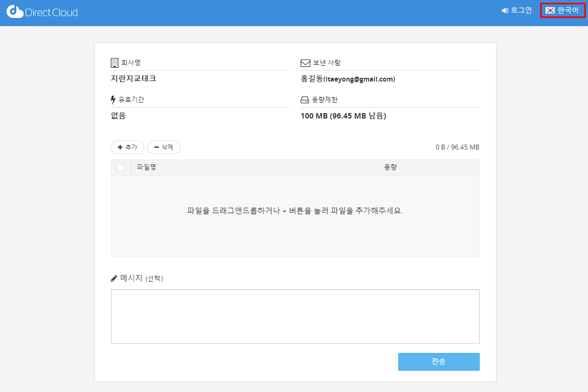Click the envelope icon beside 보낸 사람

305,63
